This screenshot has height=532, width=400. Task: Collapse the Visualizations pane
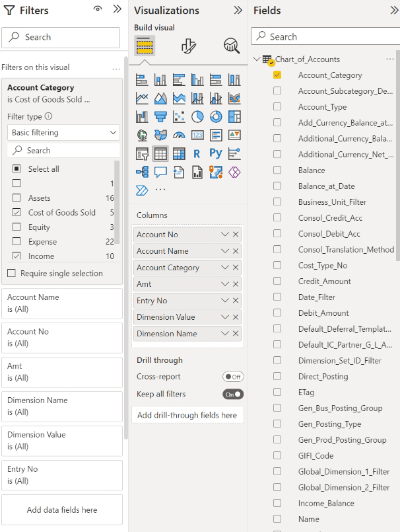238,10
